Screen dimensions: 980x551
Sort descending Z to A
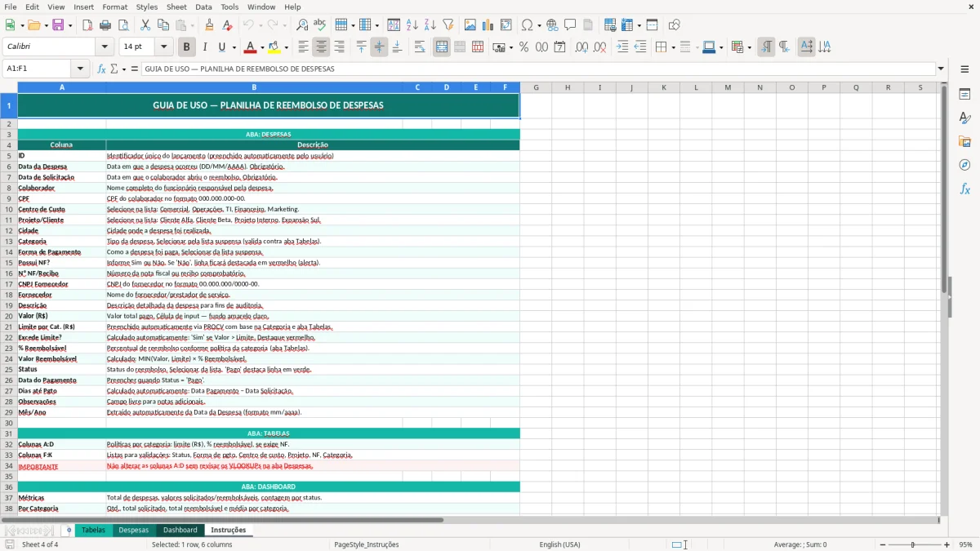430,25
